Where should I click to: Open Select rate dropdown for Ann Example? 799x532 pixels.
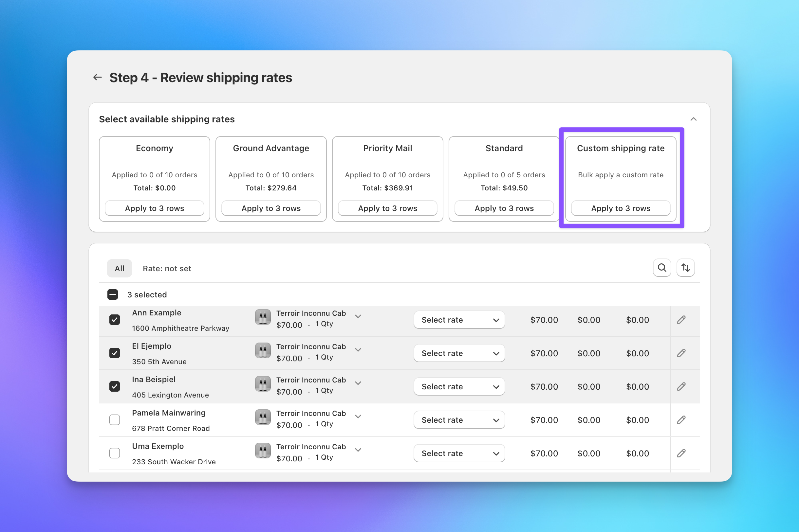[459, 320]
